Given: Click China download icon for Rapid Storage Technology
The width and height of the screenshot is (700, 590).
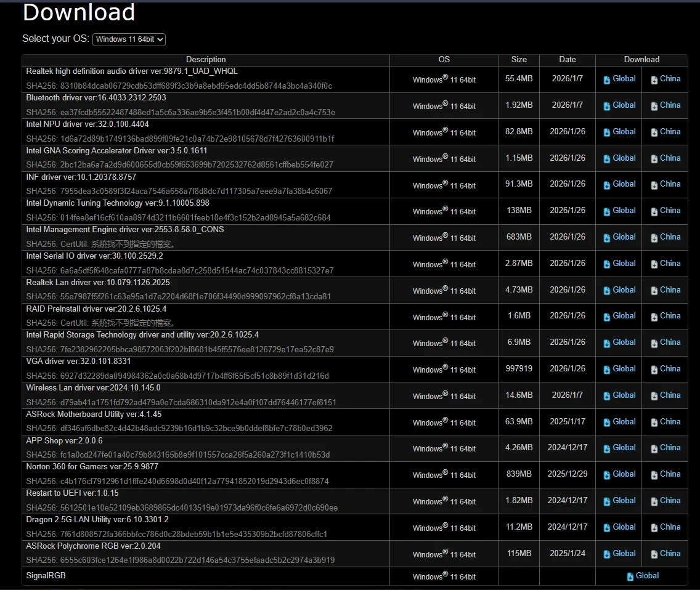Looking at the screenshot, I should 654,343.
